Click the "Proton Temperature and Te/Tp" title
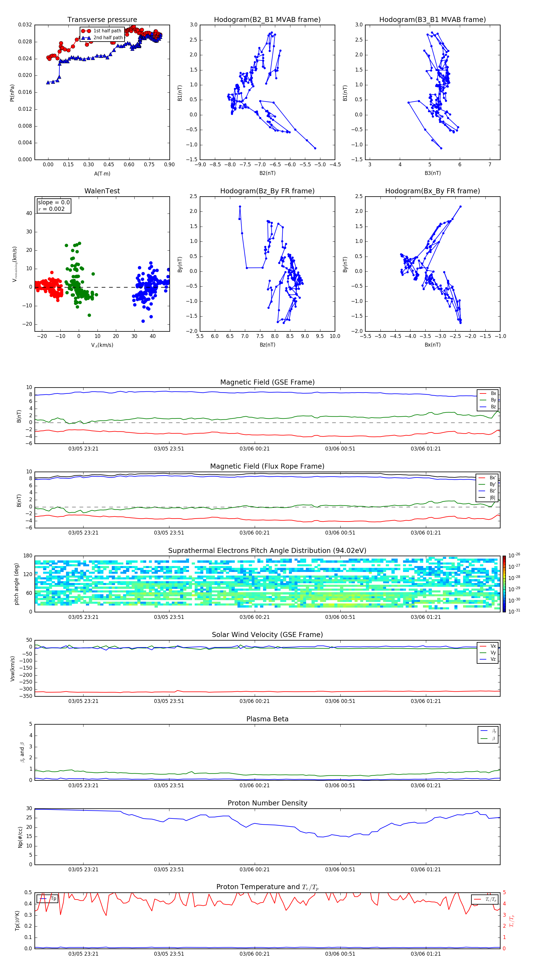This screenshot has width=535, height=980. coord(267,887)
